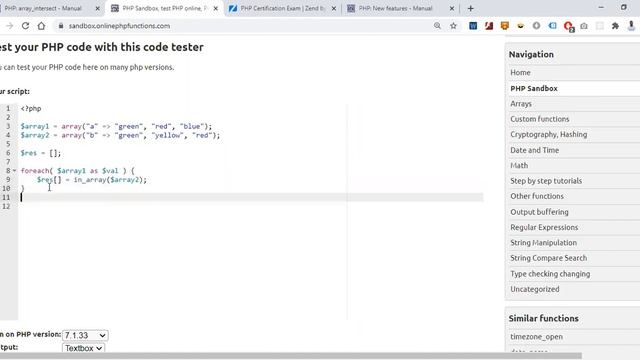Click code line with $array2 definition
This screenshot has width=640, height=360.
(120, 135)
